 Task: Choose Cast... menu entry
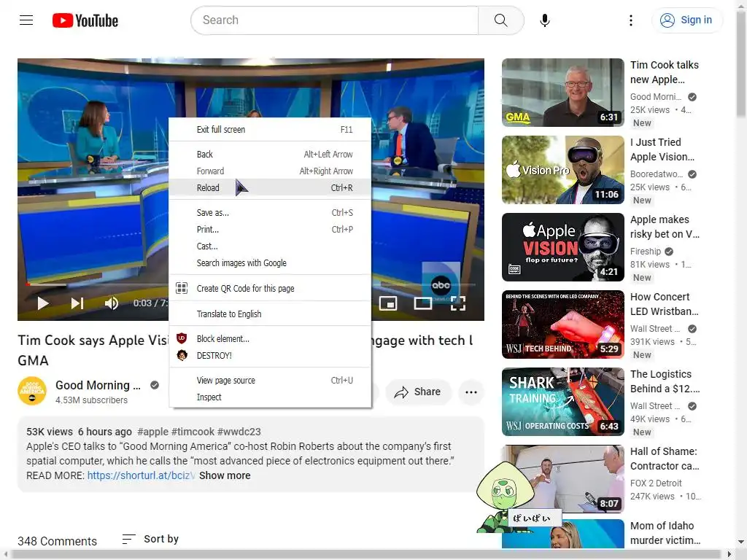click(270, 246)
